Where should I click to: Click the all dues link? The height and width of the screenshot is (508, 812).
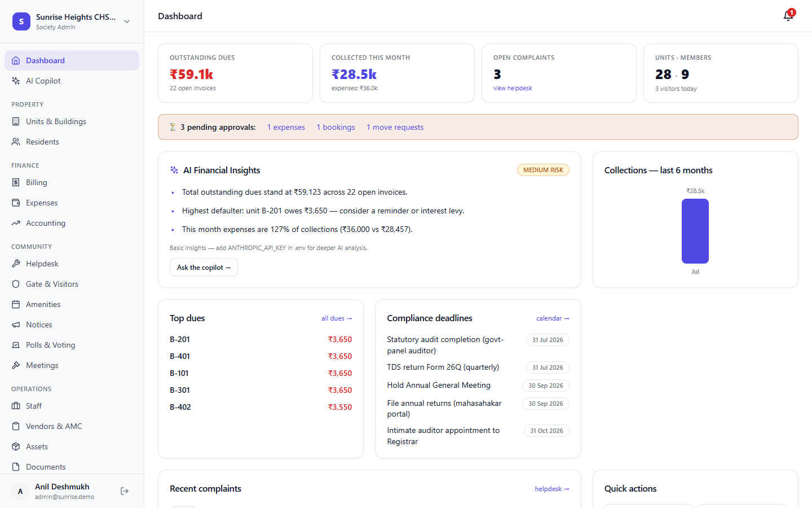pos(337,318)
